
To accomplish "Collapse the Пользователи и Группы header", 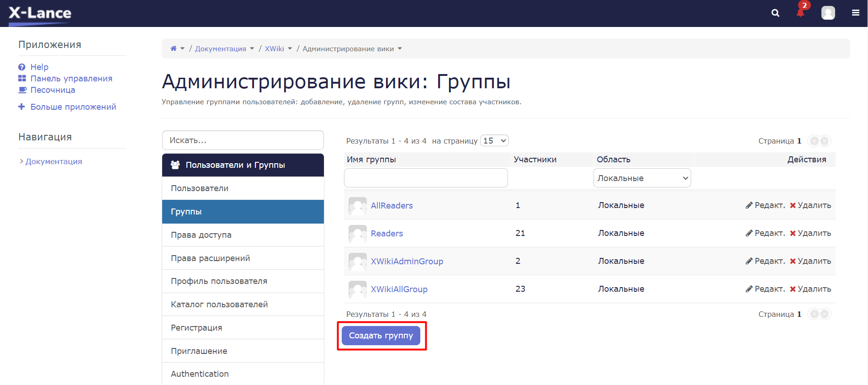I will (x=243, y=165).
